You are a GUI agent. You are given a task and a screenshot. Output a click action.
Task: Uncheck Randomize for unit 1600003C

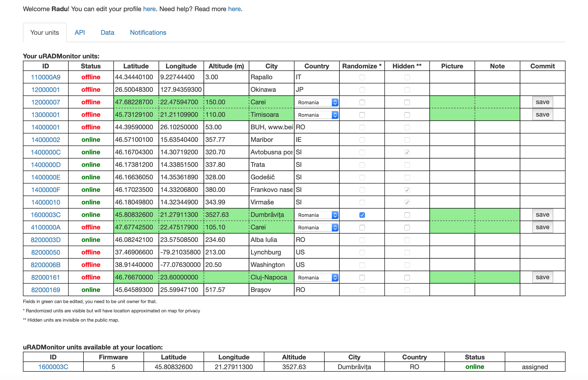point(362,215)
